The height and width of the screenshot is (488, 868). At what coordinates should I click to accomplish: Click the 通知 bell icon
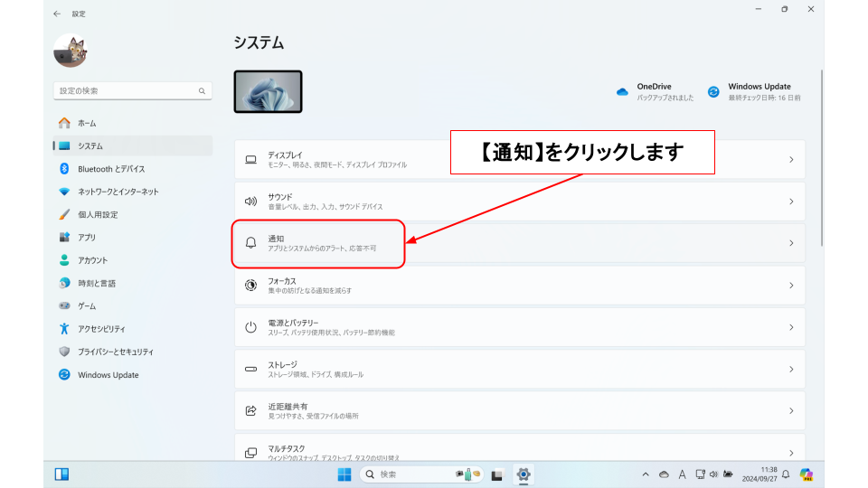pos(251,243)
